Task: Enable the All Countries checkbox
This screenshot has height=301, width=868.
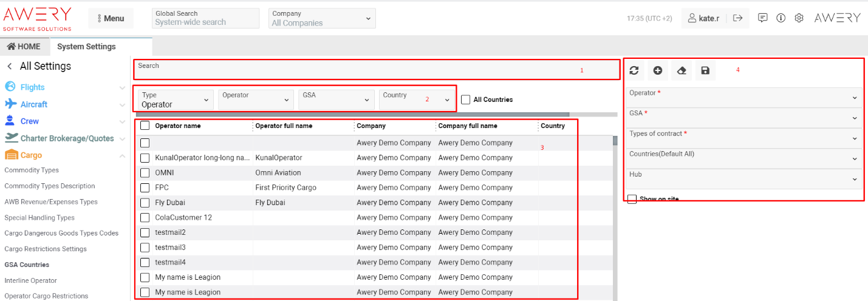Action: (x=466, y=100)
